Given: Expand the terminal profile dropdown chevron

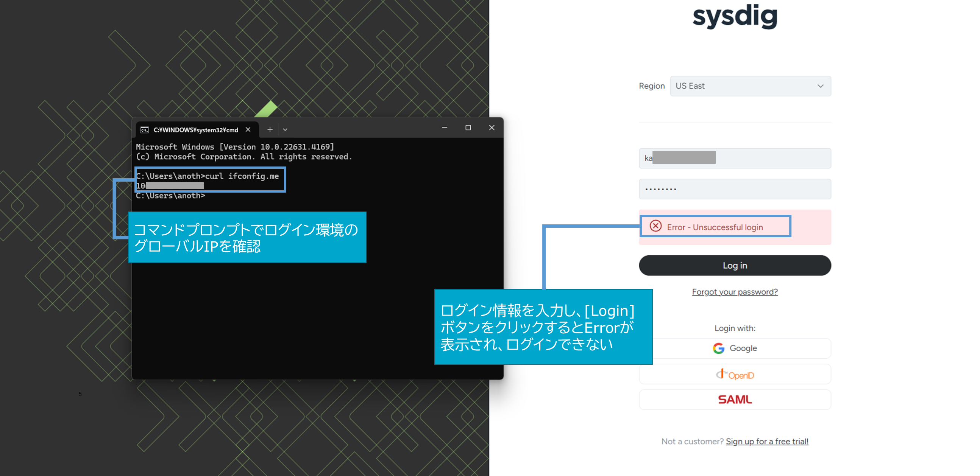Looking at the screenshot, I should click(285, 130).
